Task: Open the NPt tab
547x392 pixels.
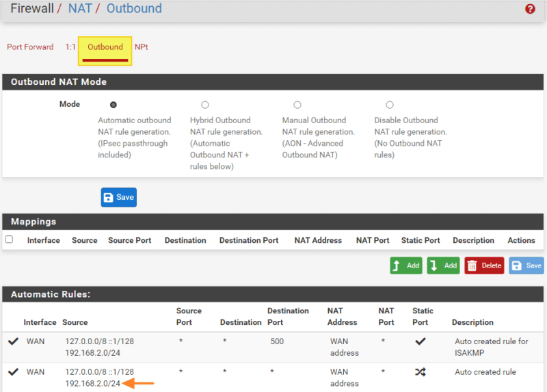Action: [x=141, y=47]
